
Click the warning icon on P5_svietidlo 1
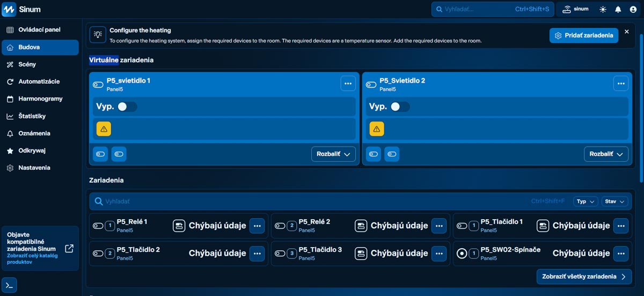(104, 129)
